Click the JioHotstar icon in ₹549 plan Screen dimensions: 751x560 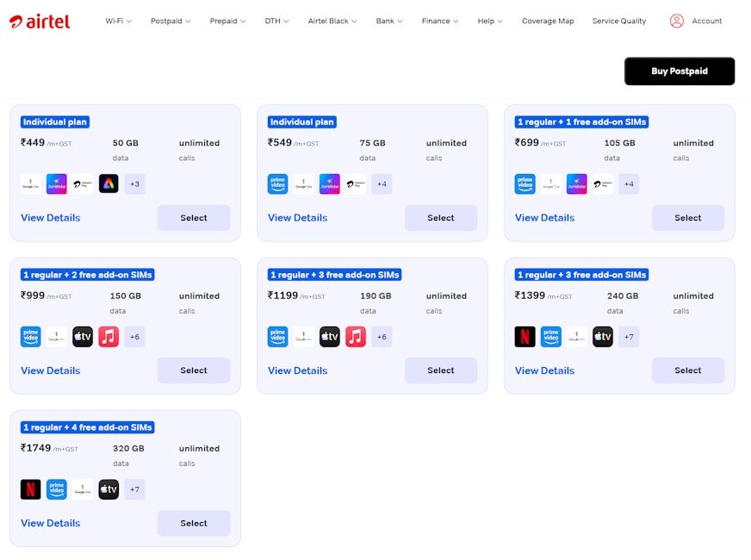(x=330, y=184)
